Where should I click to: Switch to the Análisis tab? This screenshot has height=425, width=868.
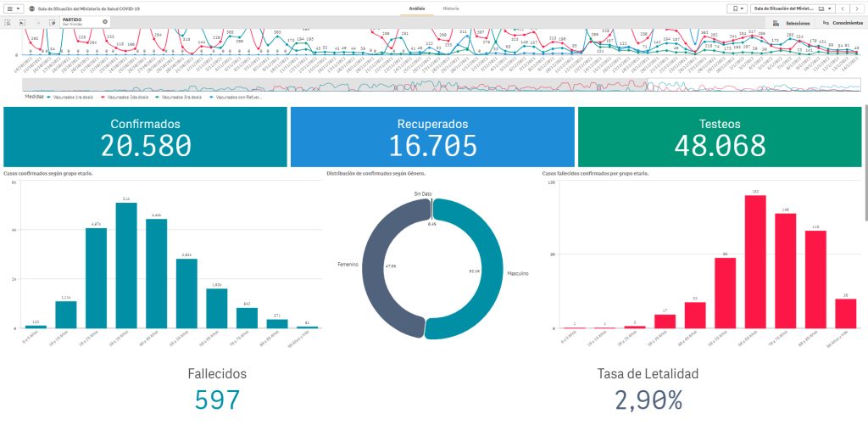417,8
